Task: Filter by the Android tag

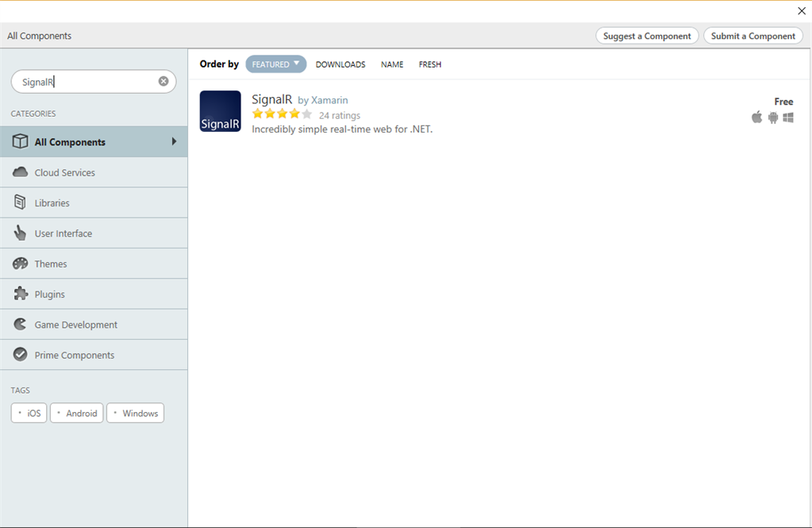Action: 77,413
